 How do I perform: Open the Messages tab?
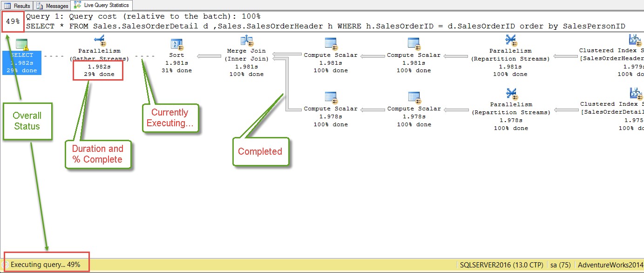click(53, 6)
